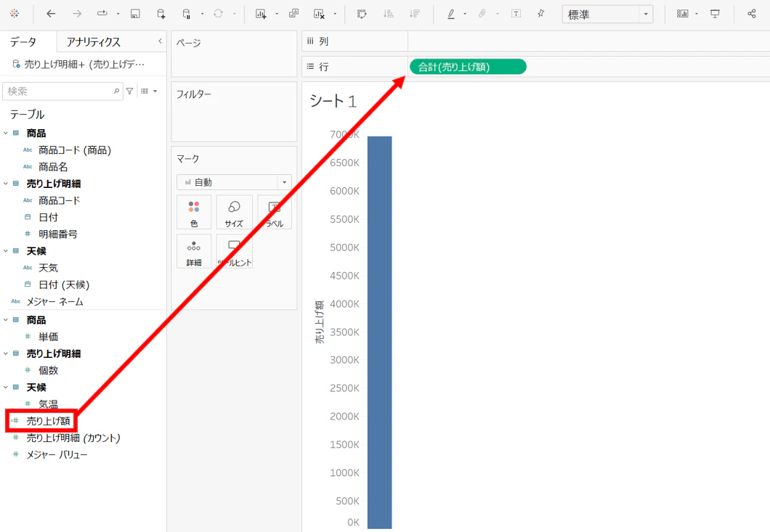This screenshot has height=532, width=770.
Task: Toggle show mark labels T icon
Action: [516, 14]
